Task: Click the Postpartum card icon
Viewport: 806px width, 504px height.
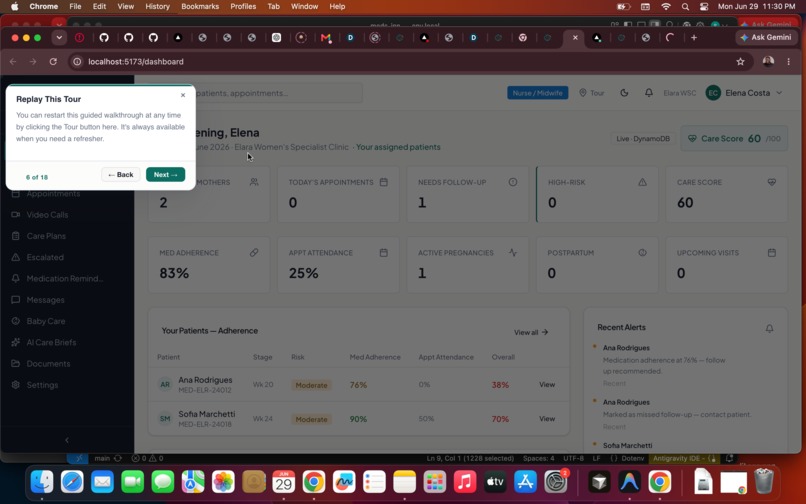Action: 643,253
